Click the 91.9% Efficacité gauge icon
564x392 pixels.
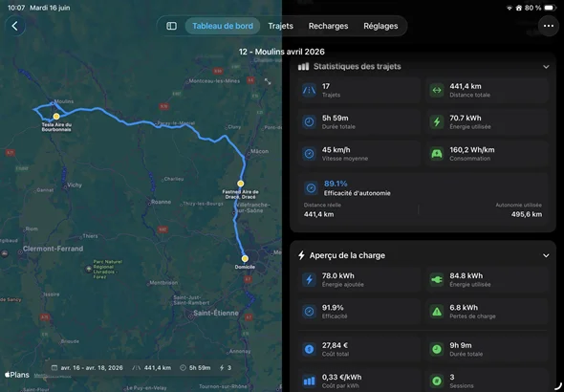[x=310, y=312]
